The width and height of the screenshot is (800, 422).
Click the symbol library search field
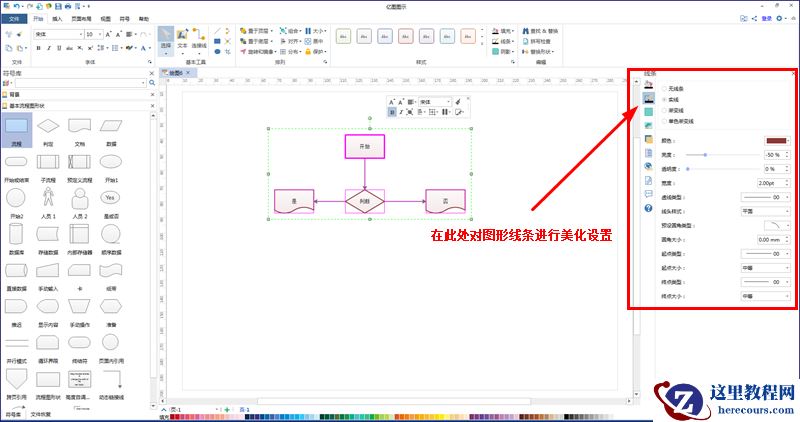80,83
